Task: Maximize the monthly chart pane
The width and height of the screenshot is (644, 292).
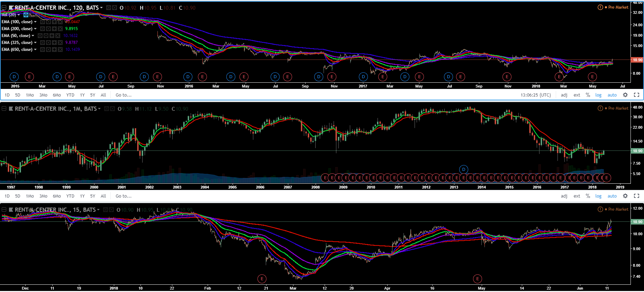Action: (636, 196)
